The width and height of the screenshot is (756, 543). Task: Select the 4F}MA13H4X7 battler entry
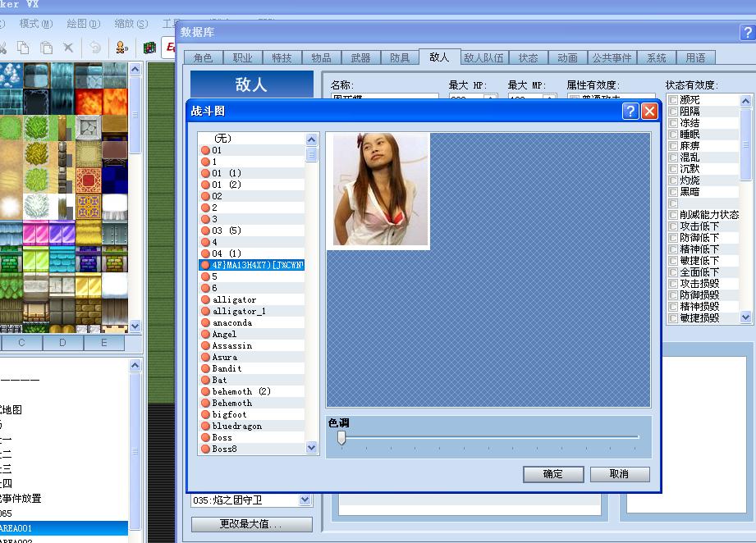point(252,265)
